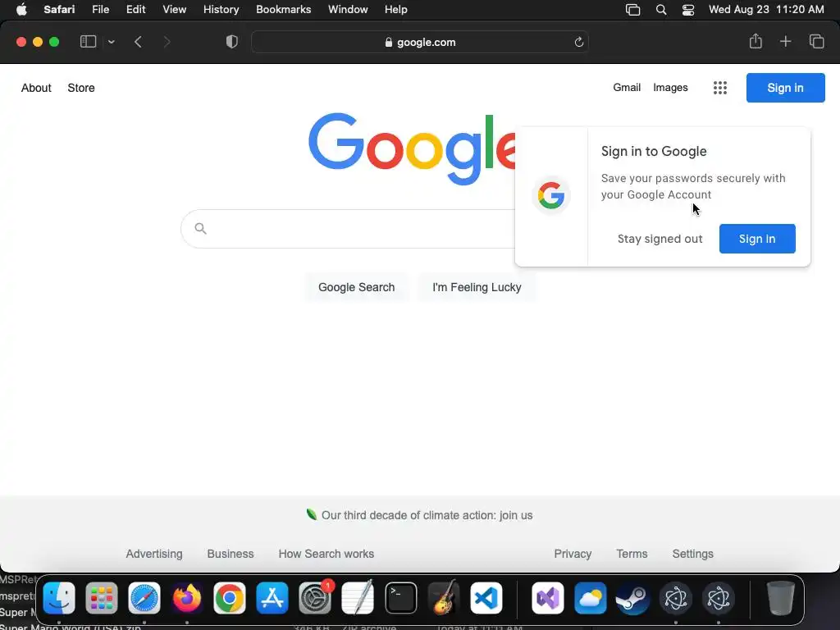Open Visual Studio from the Dock
840x630 pixels.
(x=547, y=598)
